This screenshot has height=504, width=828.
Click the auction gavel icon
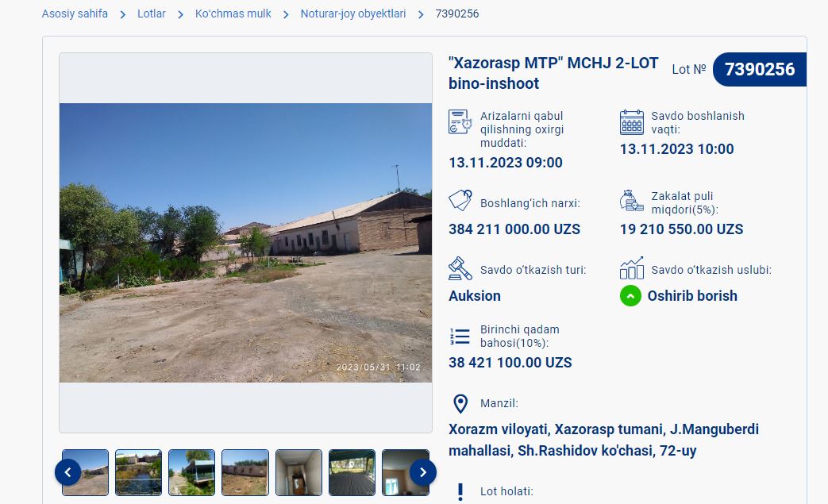[460, 268]
